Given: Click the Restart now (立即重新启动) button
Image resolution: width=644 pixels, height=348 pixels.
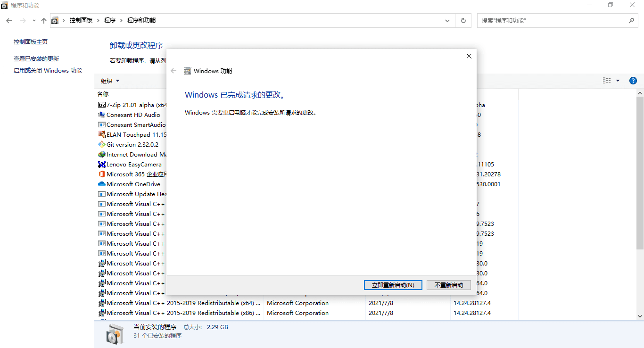Looking at the screenshot, I should [393, 285].
